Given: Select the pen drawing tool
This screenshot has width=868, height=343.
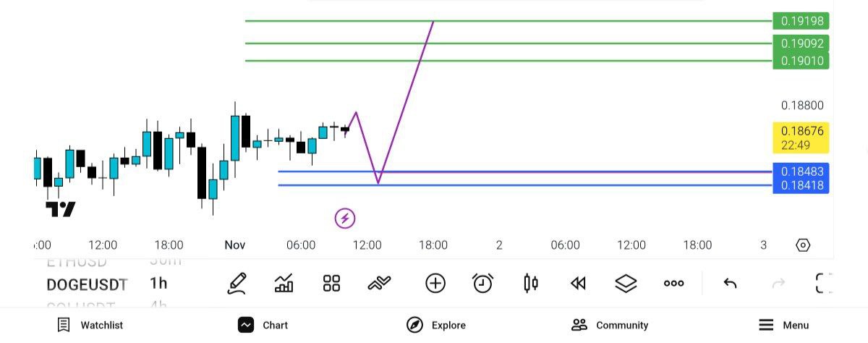Looking at the screenshot, I should [x=237, y=284].
